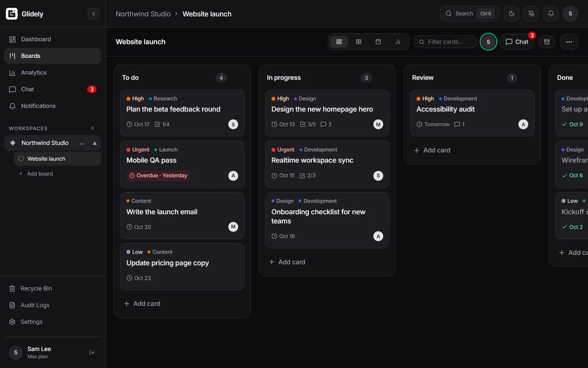Open the board more options menu

coord(569,42)
